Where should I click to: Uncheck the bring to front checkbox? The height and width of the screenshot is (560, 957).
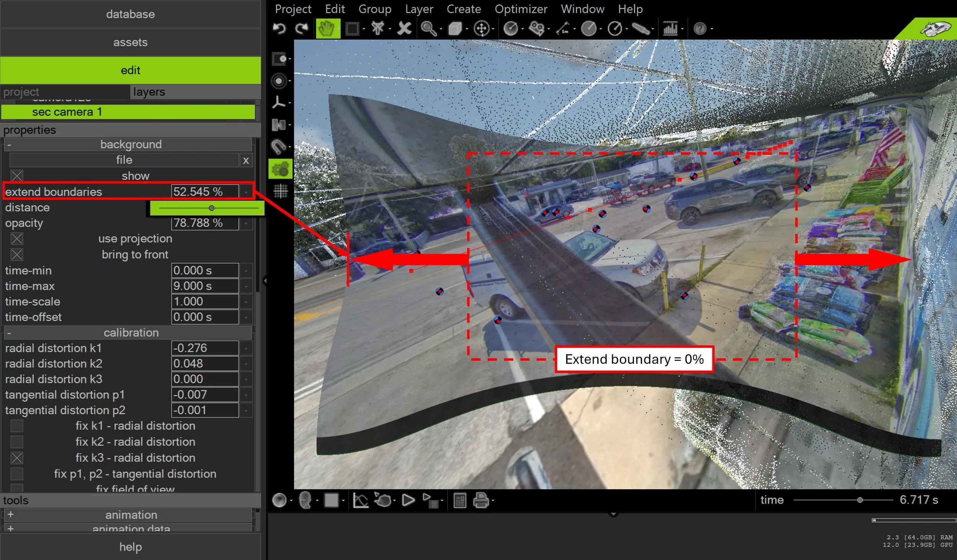(17, 255)
